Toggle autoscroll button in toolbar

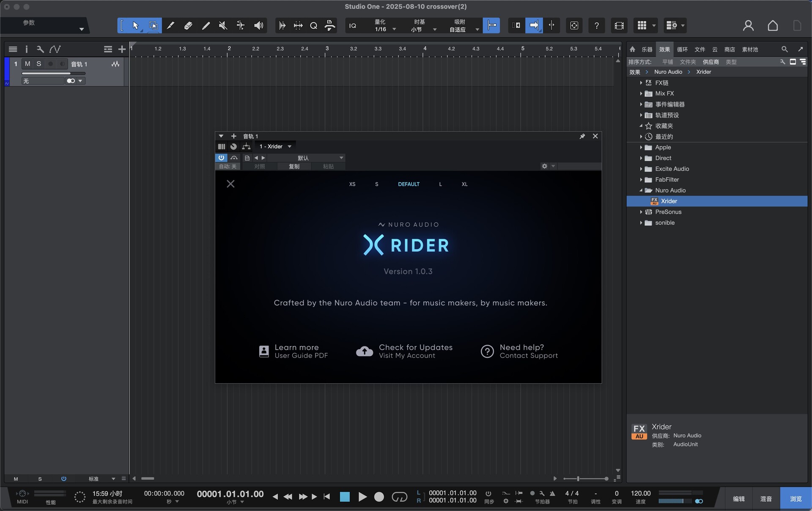tap(534, 26)
